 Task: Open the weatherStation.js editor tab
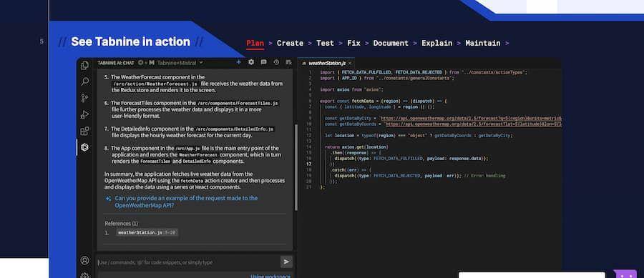click(x=324, y=63)
